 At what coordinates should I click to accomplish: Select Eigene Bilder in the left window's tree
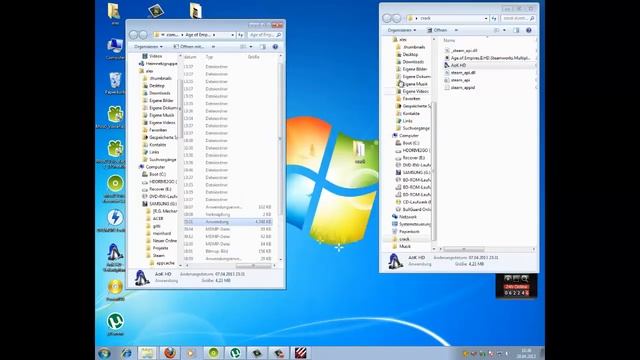(161, 100)
